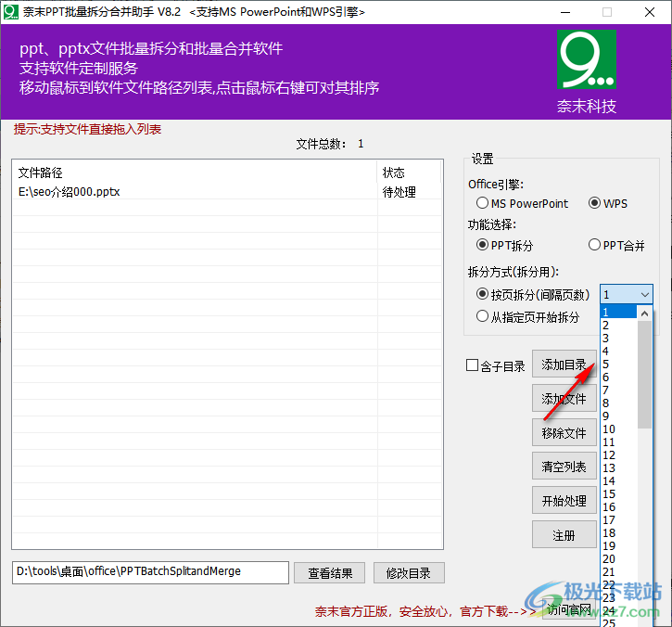Click the app logo icon in title bar
Viewport: 672px width, 627px height.
coord(11,12)
